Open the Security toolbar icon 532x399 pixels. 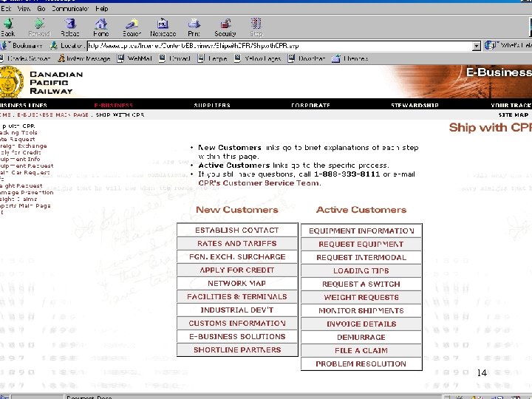[225, 24]
